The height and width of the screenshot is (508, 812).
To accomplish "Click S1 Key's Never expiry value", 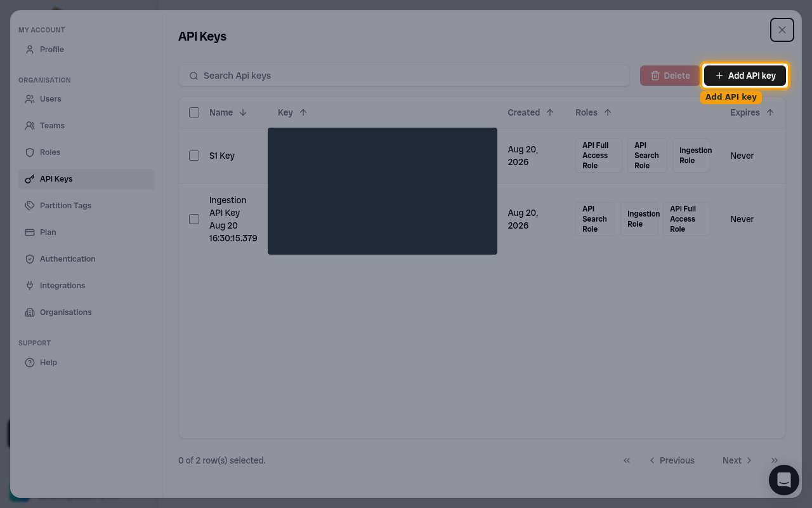I will coord(742,156).
